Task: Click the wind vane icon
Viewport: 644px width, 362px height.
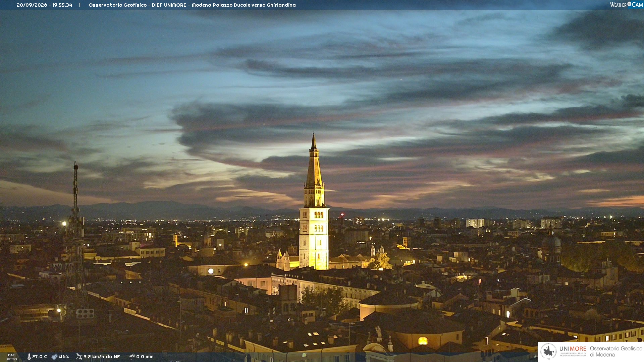Action: click(79, 357)
